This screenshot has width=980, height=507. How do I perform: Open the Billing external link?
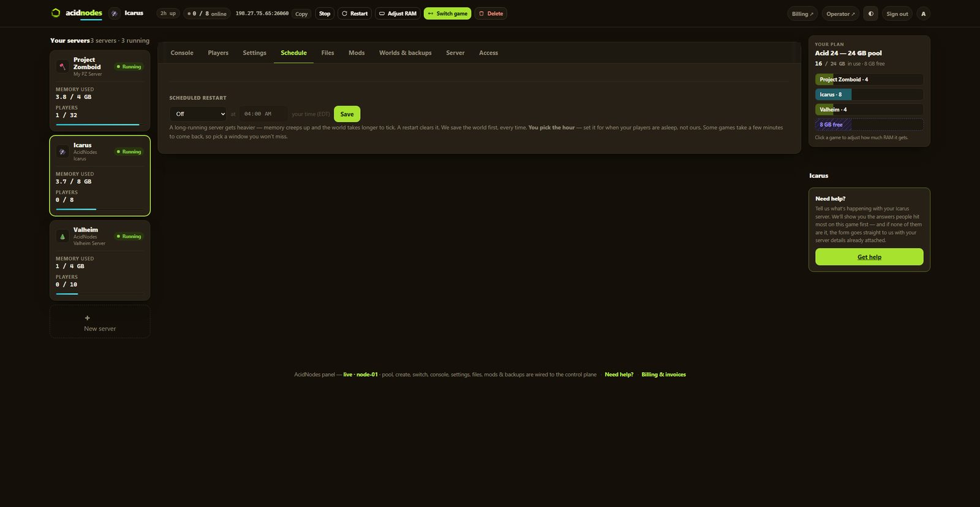[x=802, y=13]
